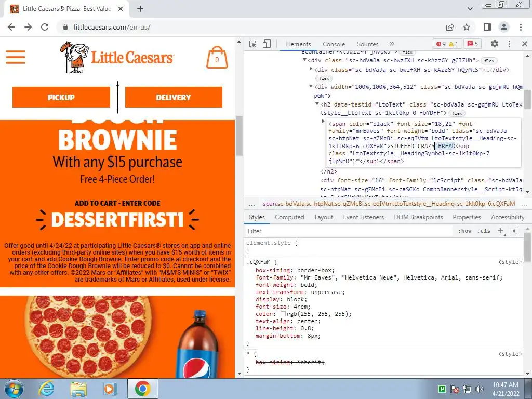Activate the DevTools inspect element picker
This screenshot has width=532, height=399.
(253, 44)
